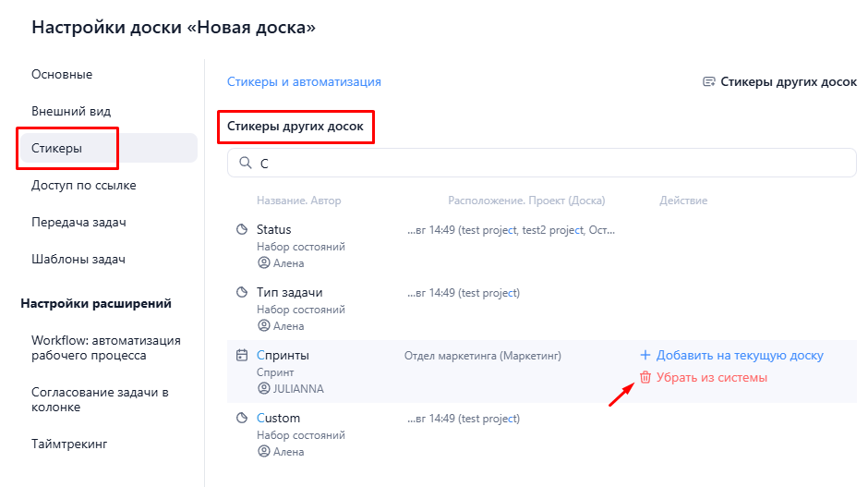
Task: Follow the Стикеры и автоматизация link
Action: click(304, 81)
